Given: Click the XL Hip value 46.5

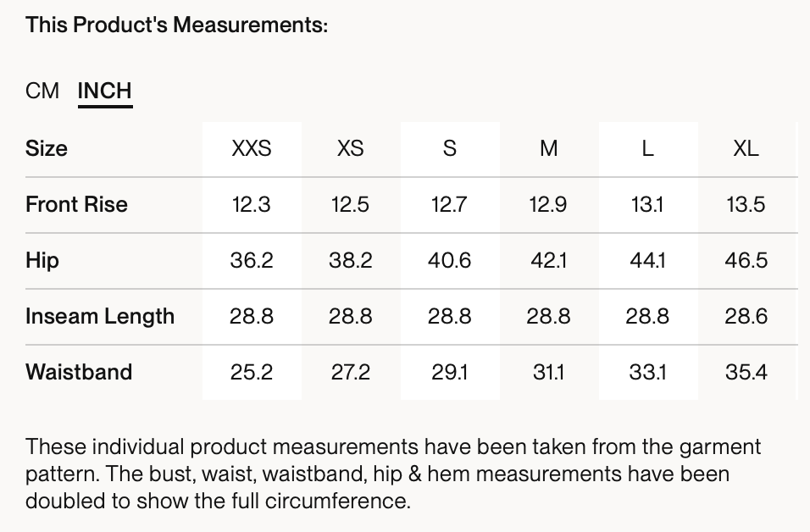Looking at the screenshot, I should coord(746,261).
